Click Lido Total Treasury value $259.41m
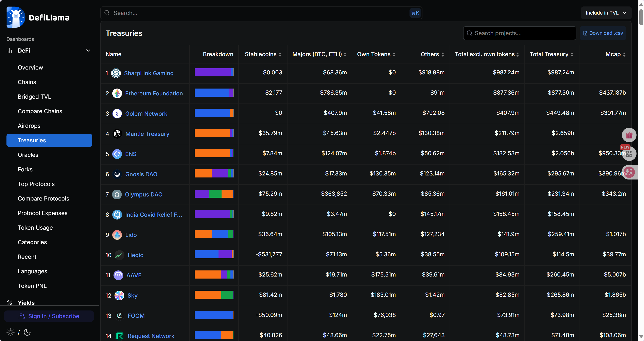The image size is (644, 341). coord(561,234)
